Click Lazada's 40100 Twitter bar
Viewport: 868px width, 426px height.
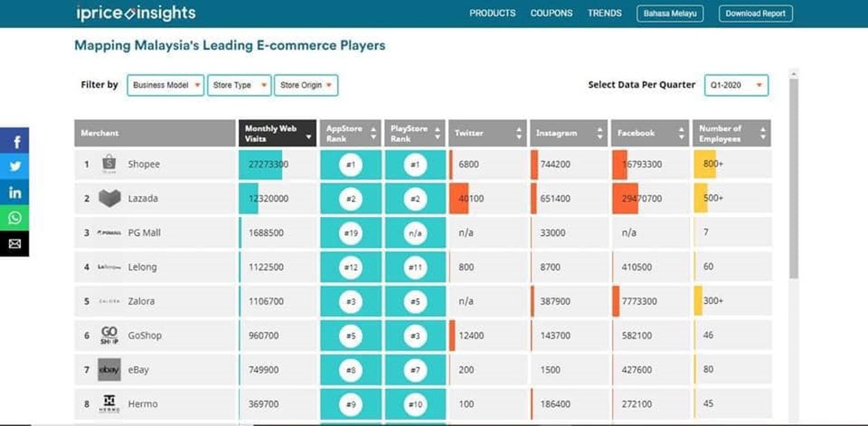(459, 199)
